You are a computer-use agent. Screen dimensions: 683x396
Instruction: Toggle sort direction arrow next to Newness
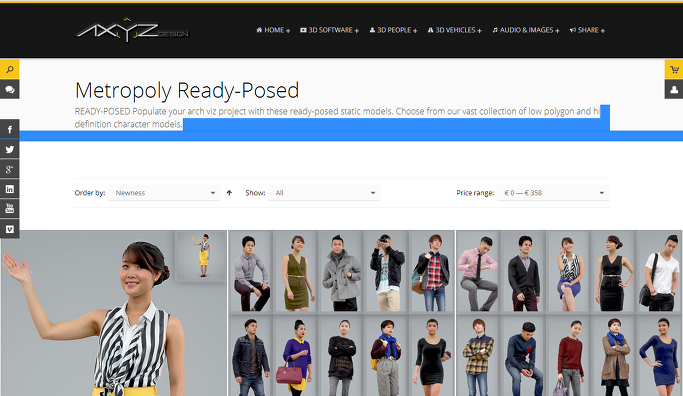[229, 193]
